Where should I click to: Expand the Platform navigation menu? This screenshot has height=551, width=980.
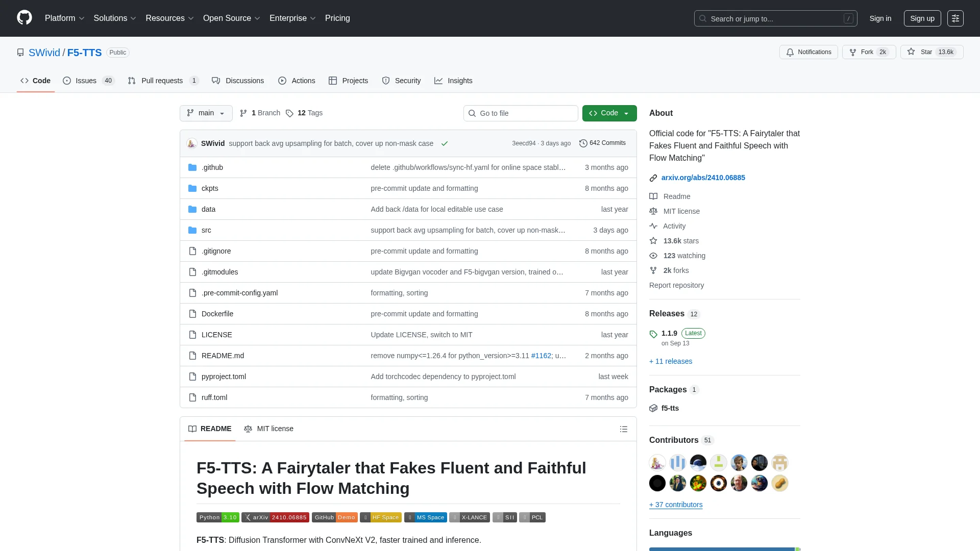[x=64, y=18]
